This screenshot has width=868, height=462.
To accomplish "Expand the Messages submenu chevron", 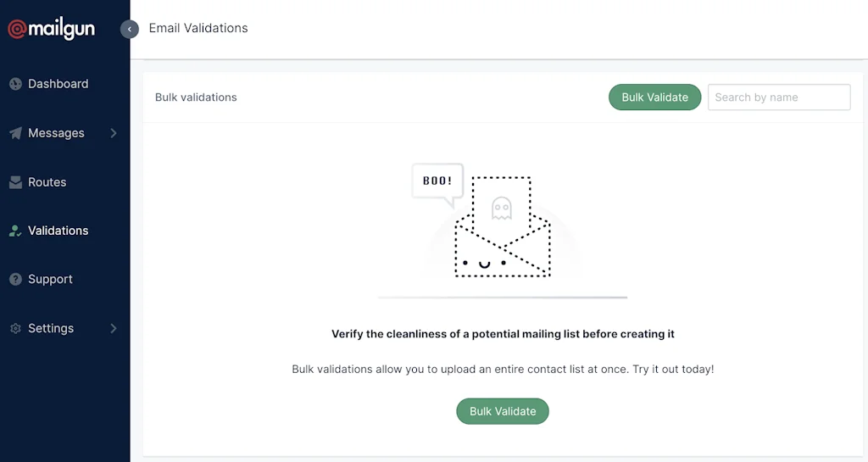I will [114, 133].
